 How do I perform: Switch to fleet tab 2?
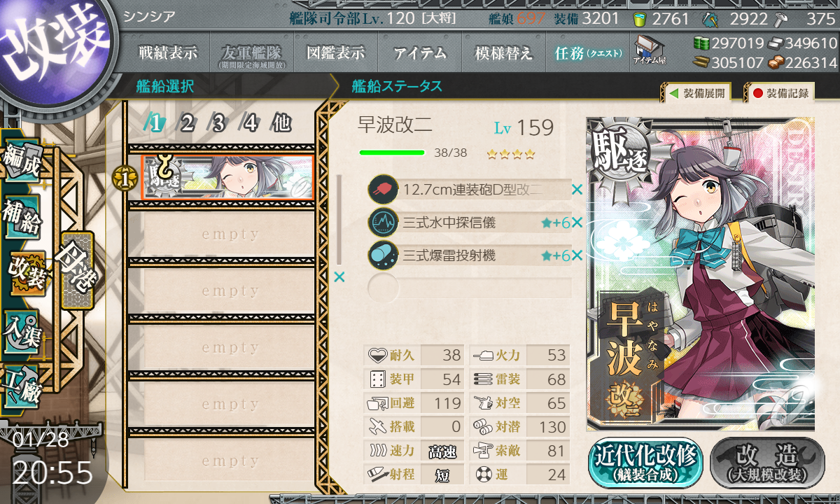pos(187,124)
